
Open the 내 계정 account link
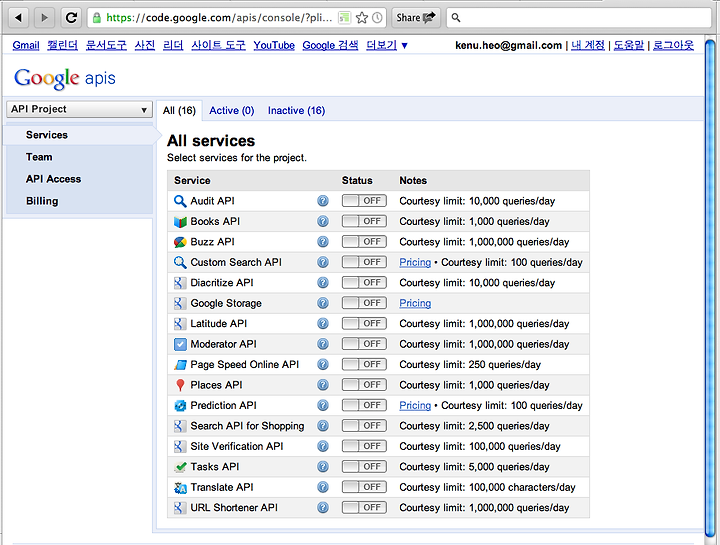[x=588, y=45]
